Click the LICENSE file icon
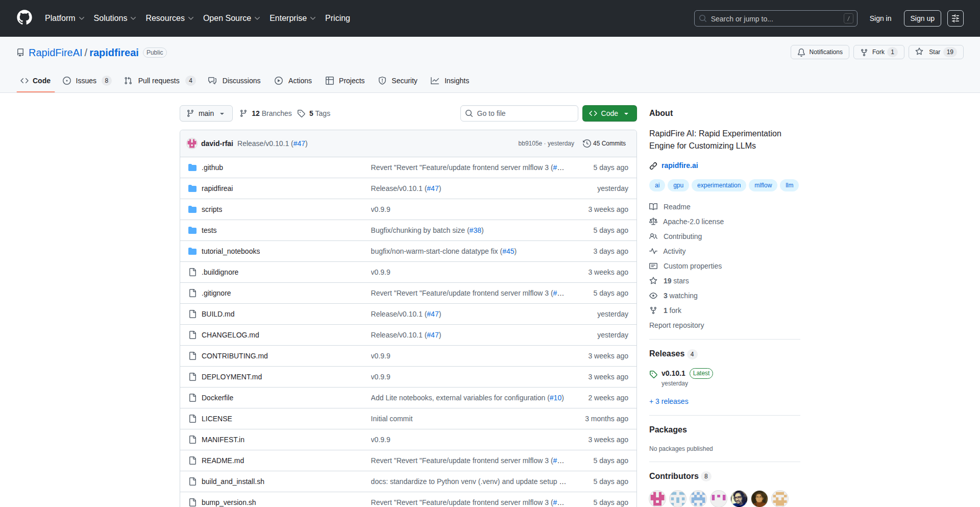This screenshot has width=980, height=507. pyautogui.click(x=192, y=419)
